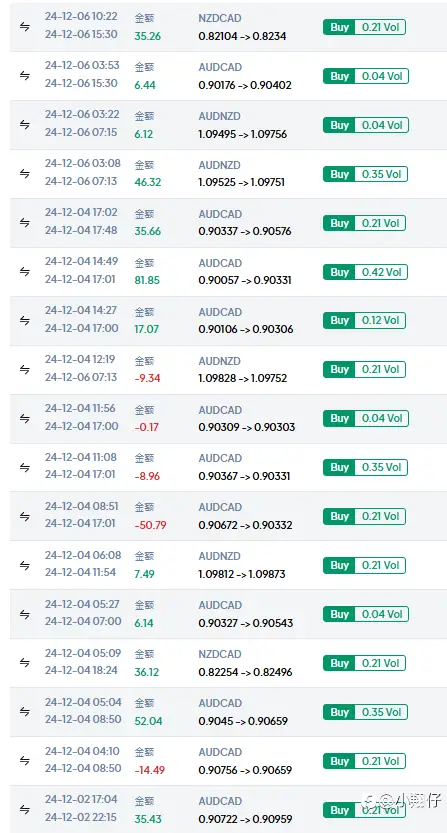Click swap icon on AUDCAD 35.43 trade
Screen dimensions: 447x833
click(24, 809)
